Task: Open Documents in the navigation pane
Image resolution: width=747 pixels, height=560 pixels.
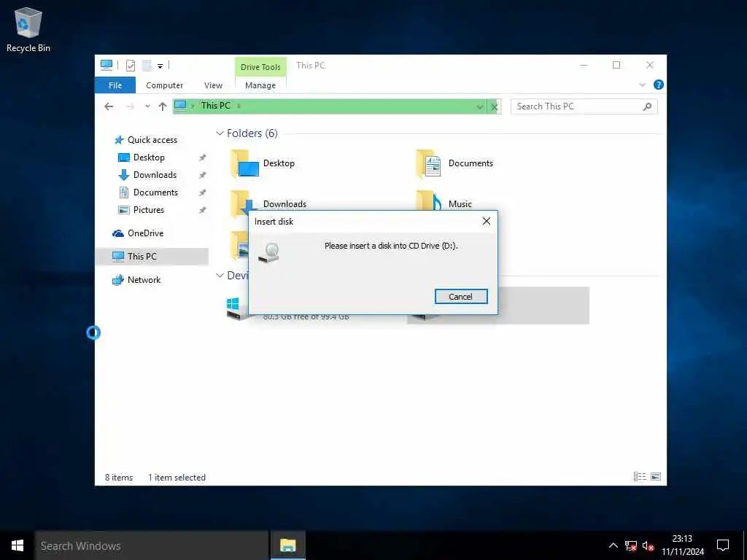Action: pyautogui.click(x=155, y=192)
